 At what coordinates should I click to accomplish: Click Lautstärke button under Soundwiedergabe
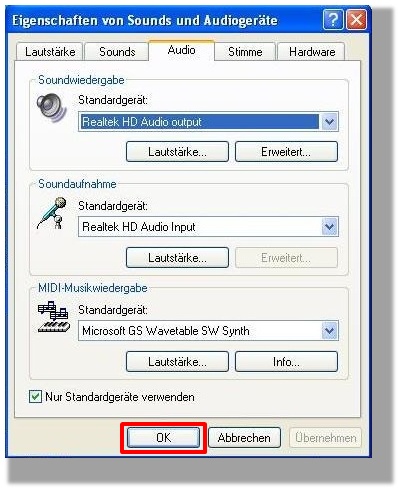(177, 152)
